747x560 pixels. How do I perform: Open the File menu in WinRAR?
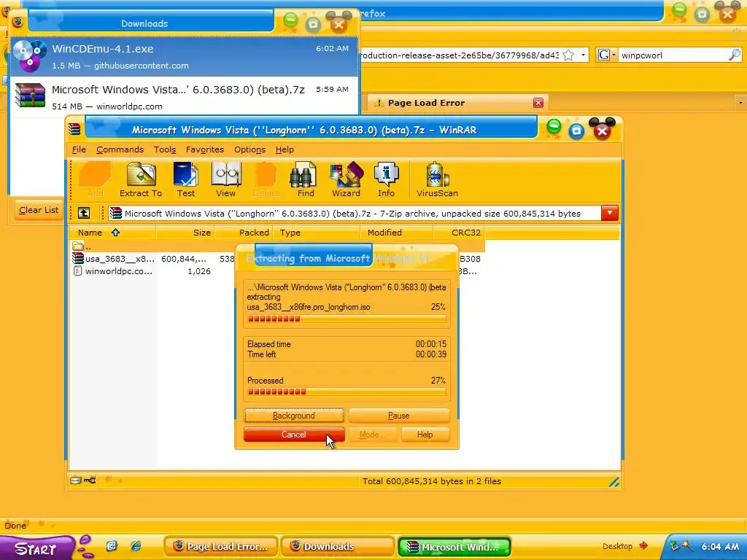tap(79, 149)
